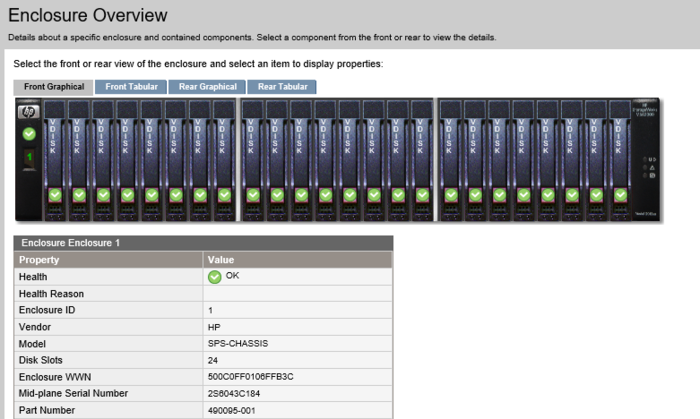Click the Enclosure Enclosure 1 panel title
The width and height of the screenshot is (700, 419).
click(x=71, y=243)
